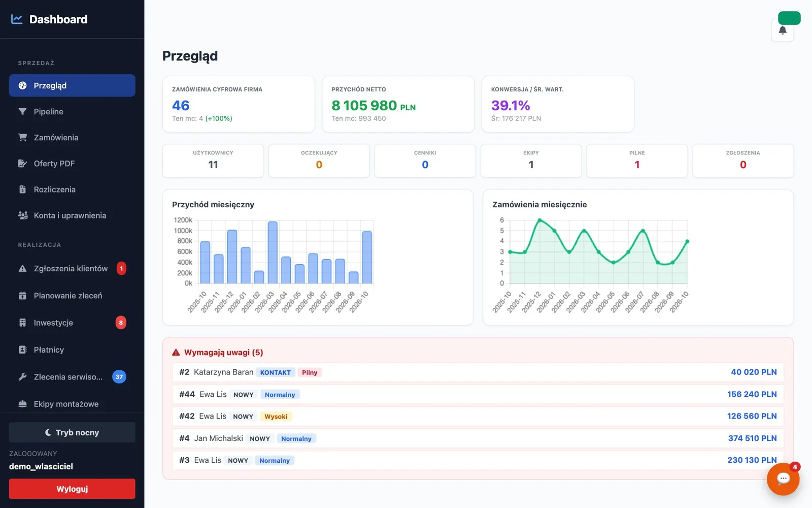Click the notification bell icon

(x=782, y=30)
